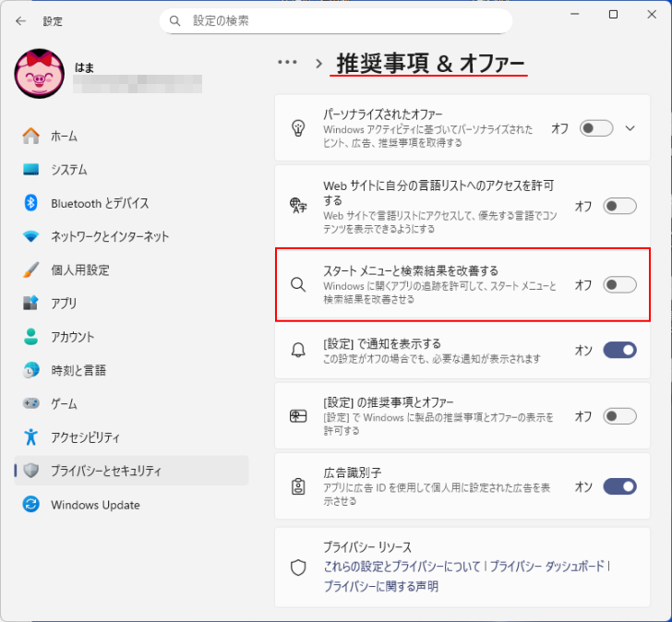Click the Windows Update refresh icon
Viewport: 672px width, 622px height.
click(30, 504)
